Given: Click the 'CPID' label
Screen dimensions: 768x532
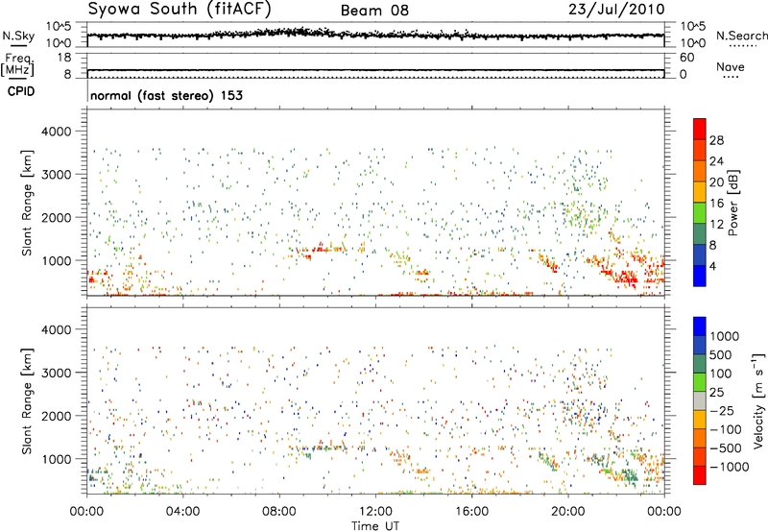Looking at the screenshot, I should [x=21, y=91].
